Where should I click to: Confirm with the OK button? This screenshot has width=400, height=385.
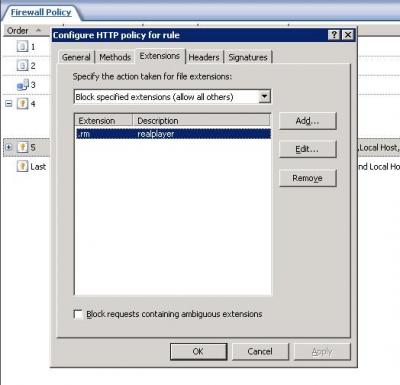[198, 351]
